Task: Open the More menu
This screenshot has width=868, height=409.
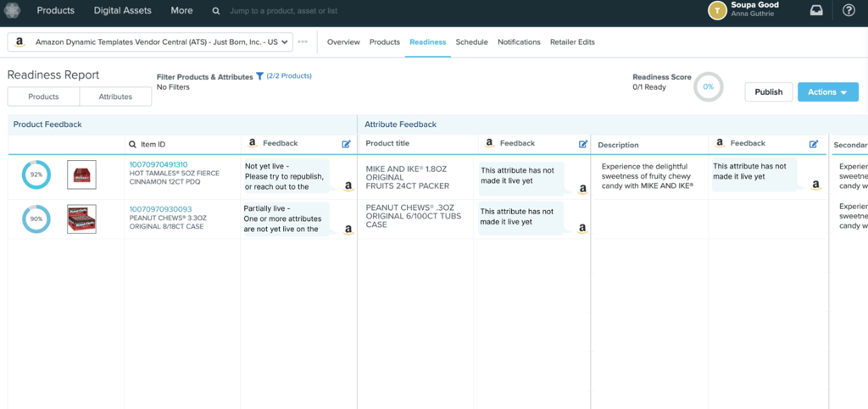Action: [181, 11]
